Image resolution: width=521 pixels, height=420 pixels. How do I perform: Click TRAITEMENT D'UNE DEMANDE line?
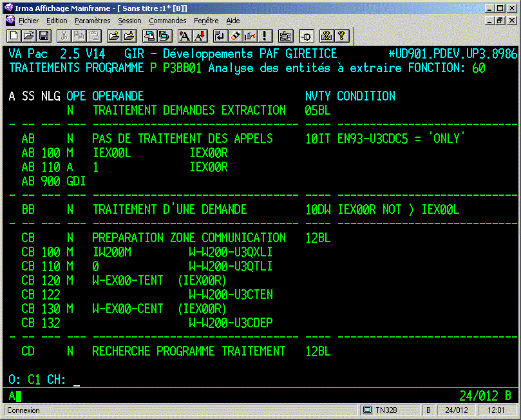pyautogui.click(x=170, y=209)
